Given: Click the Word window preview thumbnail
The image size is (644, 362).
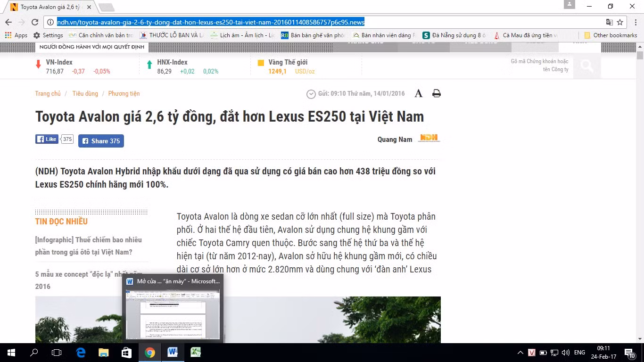Looking at the screenshot, I should [173, 314].
